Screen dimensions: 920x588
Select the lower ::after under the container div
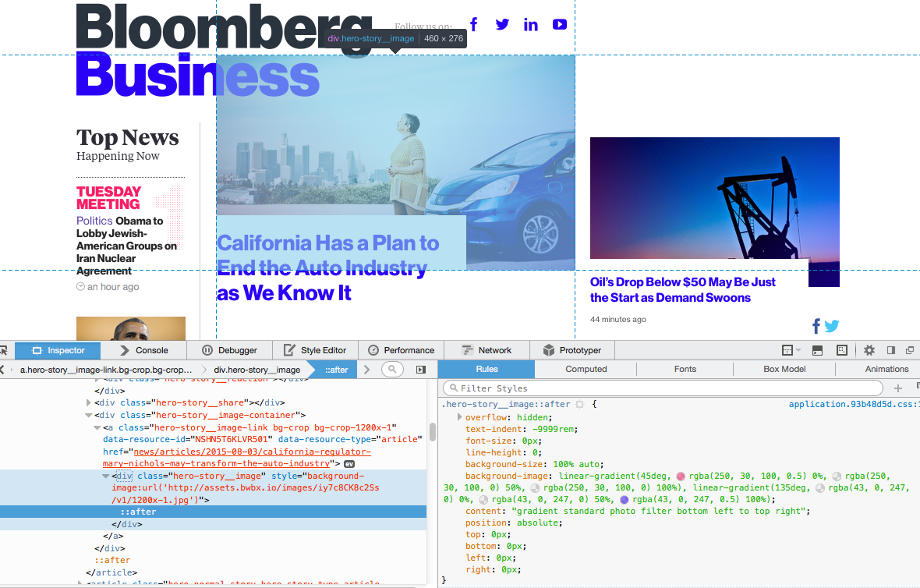[x=112, y=561]
